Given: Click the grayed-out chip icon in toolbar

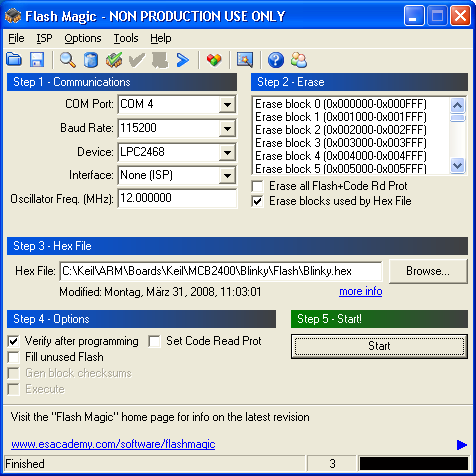Looking at the screenshot, I should pos(160,60).
